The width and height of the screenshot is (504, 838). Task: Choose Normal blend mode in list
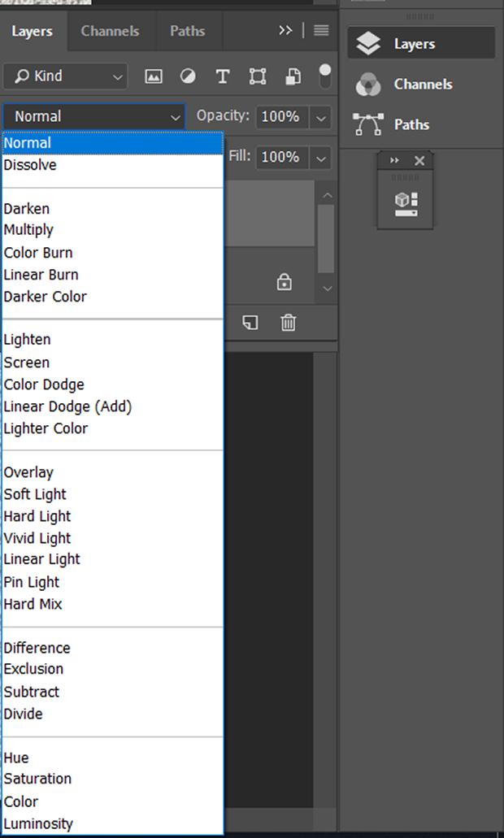pyautogui.click(x=113, y=143)
